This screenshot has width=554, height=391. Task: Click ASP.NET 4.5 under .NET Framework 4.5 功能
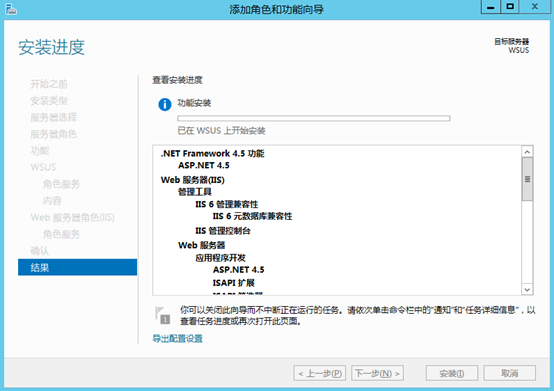click(204, 165)
